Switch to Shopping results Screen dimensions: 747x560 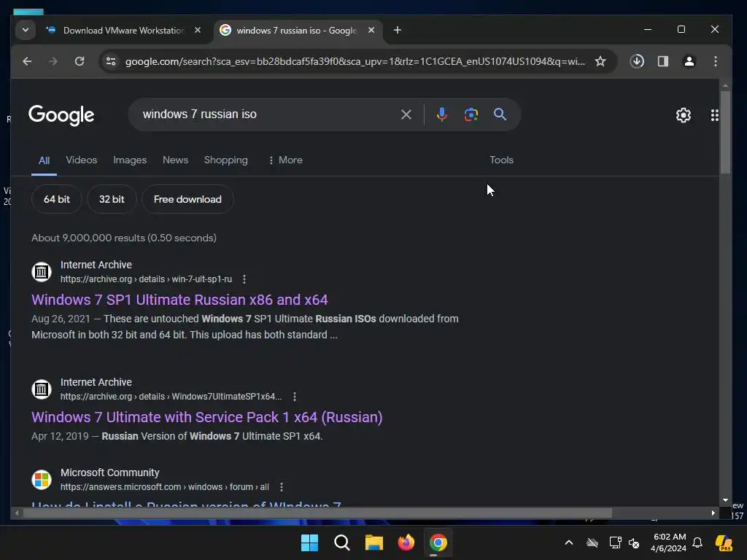[x=226, y=160]
